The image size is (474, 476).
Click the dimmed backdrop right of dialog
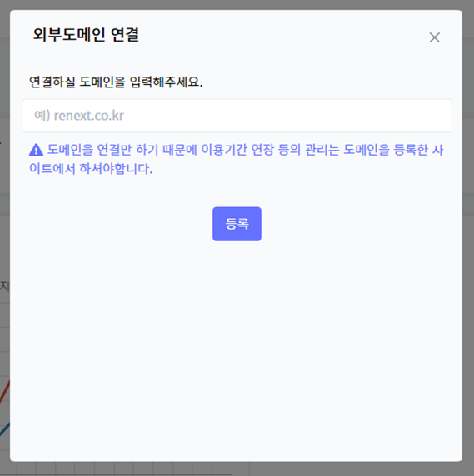click(468, 237)
